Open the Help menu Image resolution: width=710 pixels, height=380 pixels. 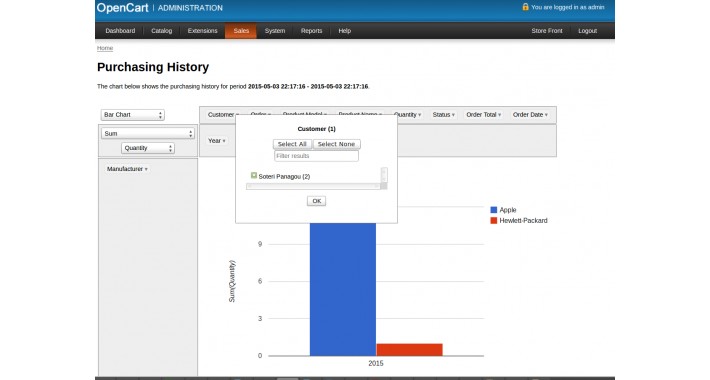[x=345, y=31]
